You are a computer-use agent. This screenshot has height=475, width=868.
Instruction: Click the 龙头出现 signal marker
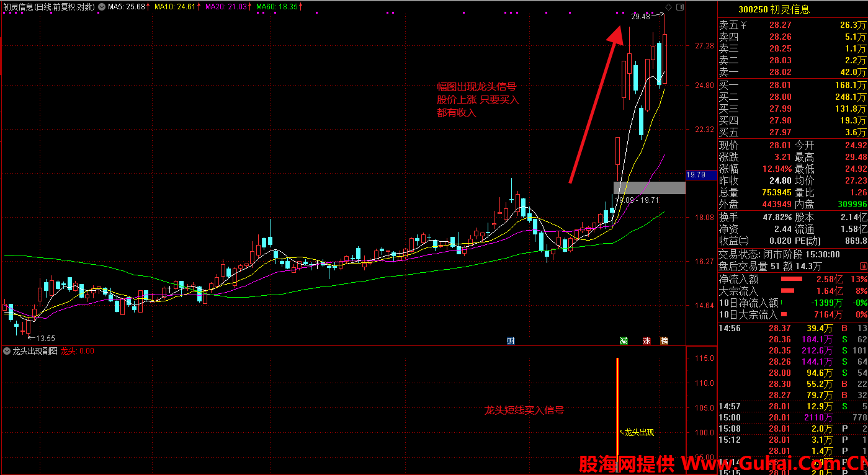[638, 432]
